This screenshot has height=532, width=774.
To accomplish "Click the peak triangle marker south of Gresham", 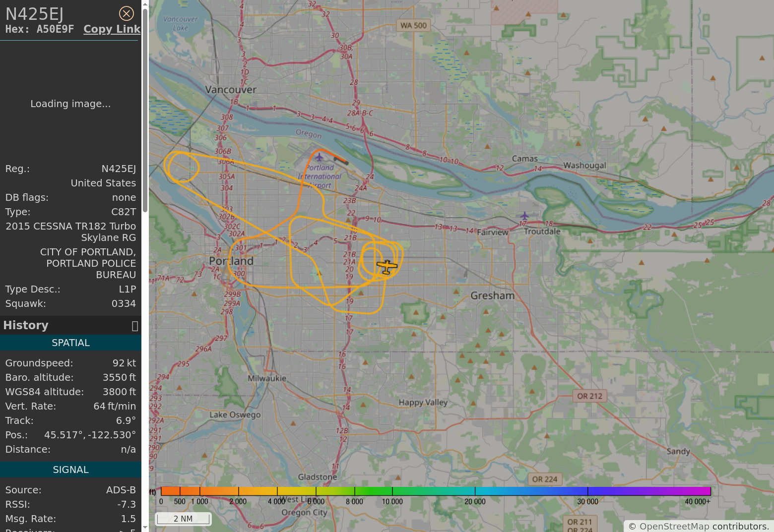I will pyautogui.click(x=486, y=312).
